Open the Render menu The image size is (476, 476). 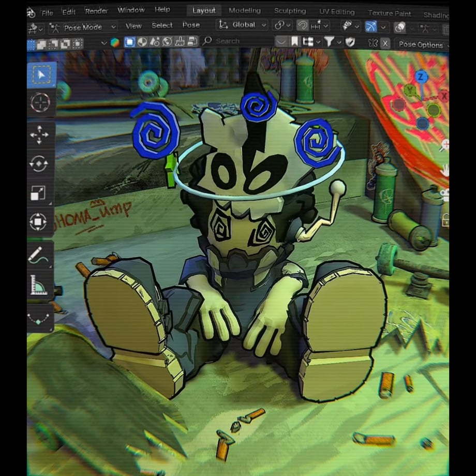tap(97, 11)
